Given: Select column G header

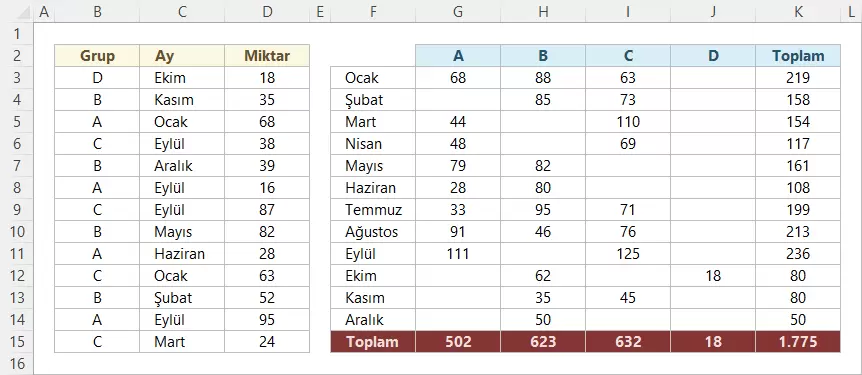Looking at the screenshot, I should (458, 12).
